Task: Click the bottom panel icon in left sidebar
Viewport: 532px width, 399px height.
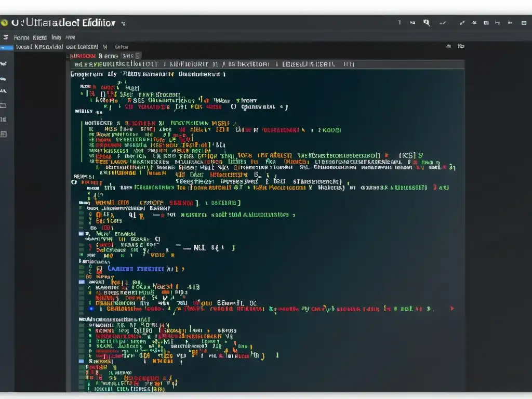Action: (4, 134)
